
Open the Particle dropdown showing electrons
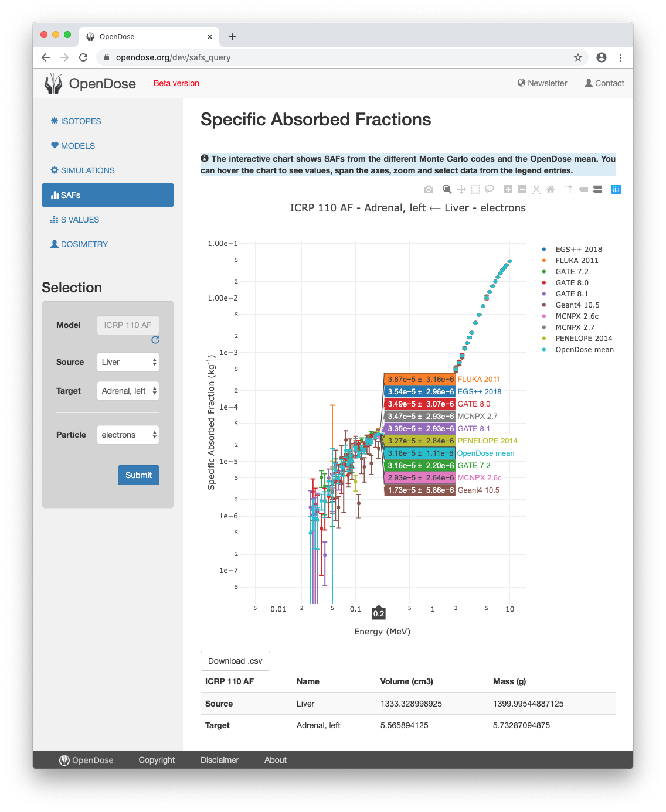tap(128, 435)
